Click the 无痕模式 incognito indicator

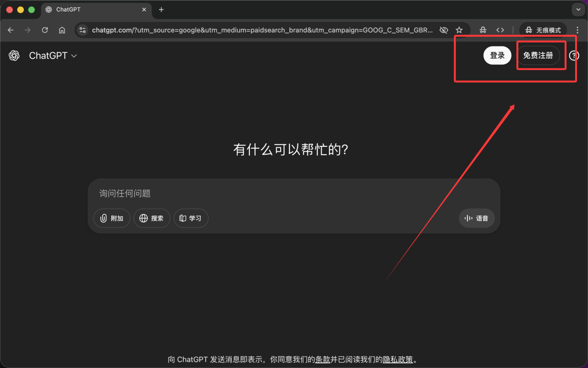pyautogui.click(x=543, y=30)
